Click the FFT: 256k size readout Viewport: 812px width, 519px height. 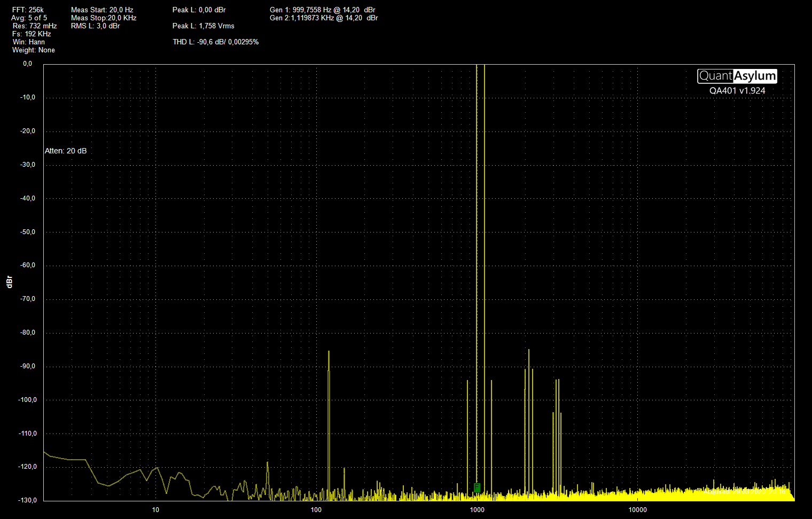click(28, 10)
